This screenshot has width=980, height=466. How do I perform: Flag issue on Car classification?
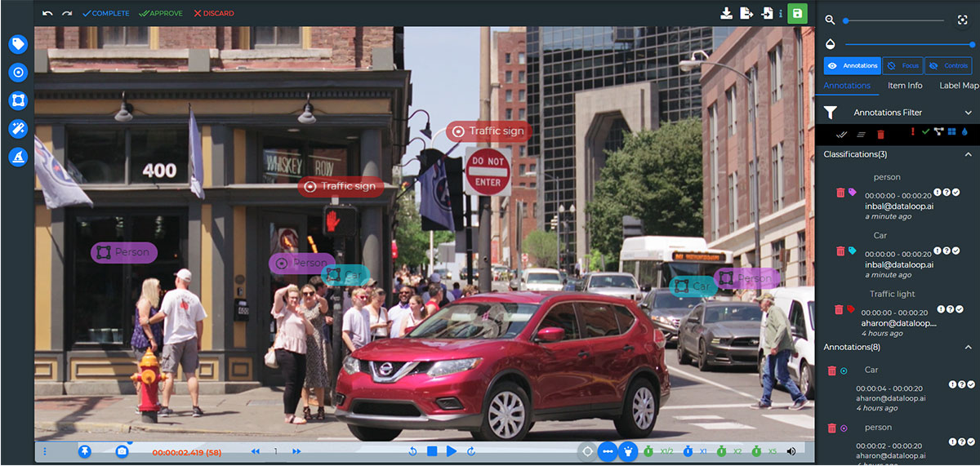[938, 251]
